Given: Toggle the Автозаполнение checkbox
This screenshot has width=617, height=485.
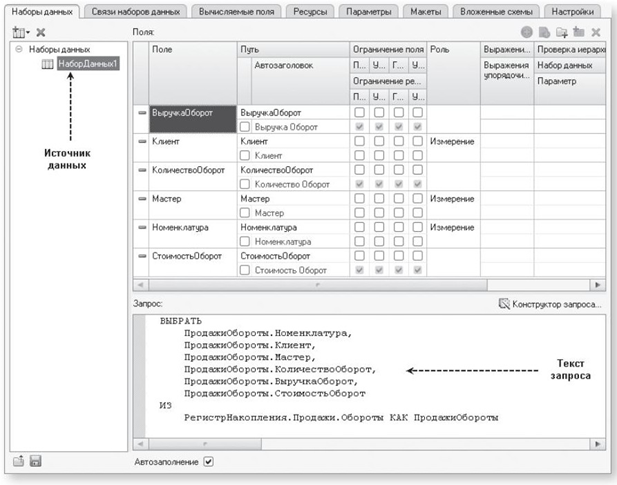Looking at the screenshot, I should pyautogui.click(x=209, y=461).
